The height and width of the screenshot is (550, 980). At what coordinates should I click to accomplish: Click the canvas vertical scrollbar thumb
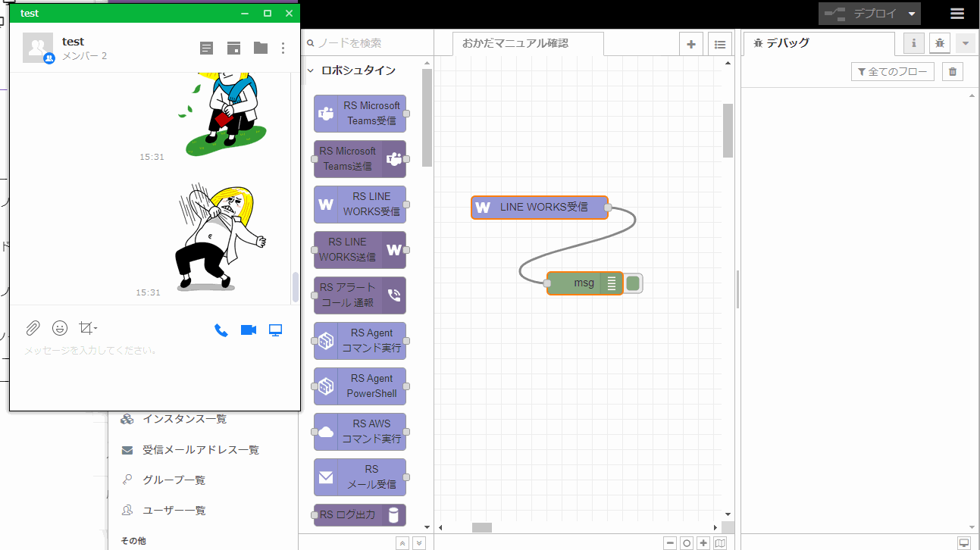click(728, 130)
